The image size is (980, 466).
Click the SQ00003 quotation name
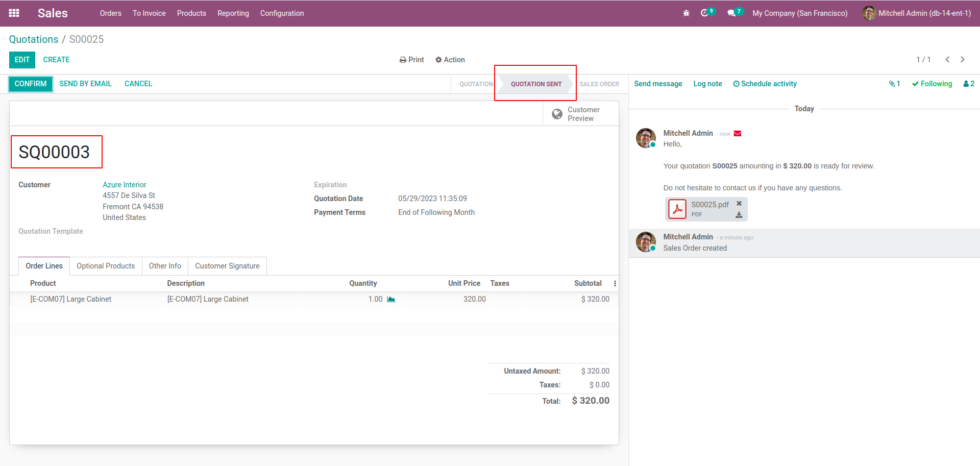click(54, 152)
